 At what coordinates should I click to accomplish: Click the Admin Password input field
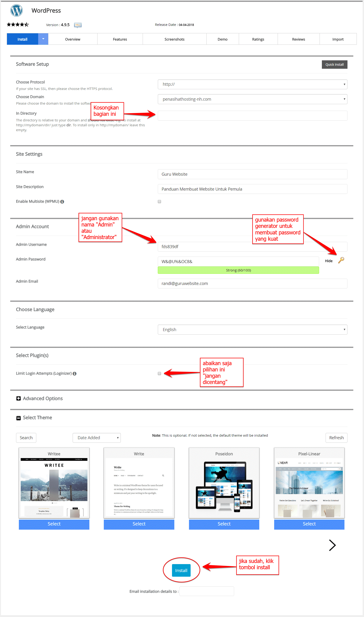238,261
